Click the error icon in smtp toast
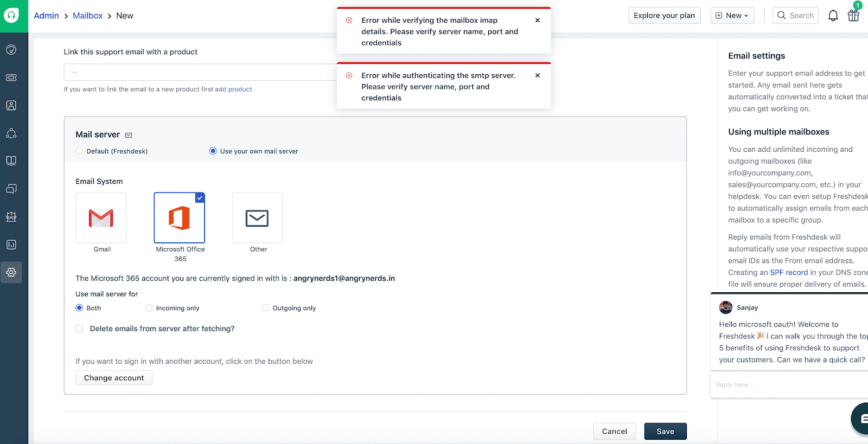868x444 pixels. click(349, 75)
